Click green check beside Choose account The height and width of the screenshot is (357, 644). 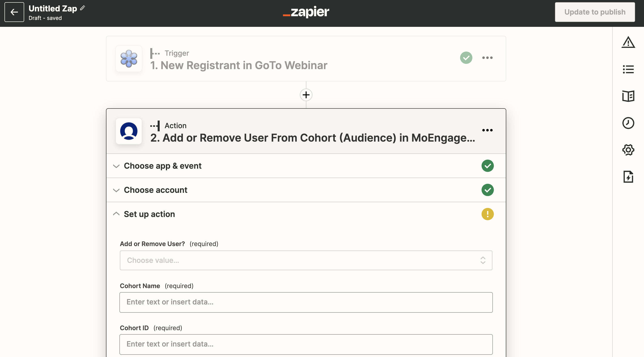pos(487,190)
